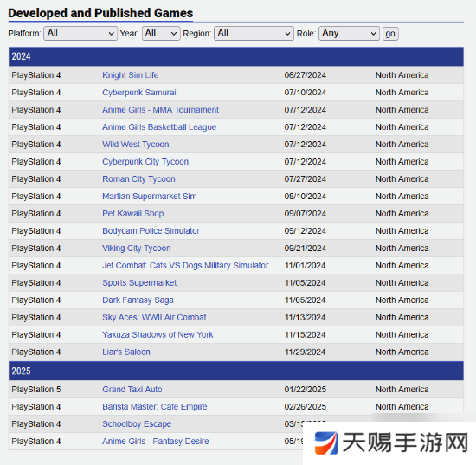The width and height of the screenshot is (476, 465).
Task: Click North America in Knight Sim Life row
Action: coord(402,75)
